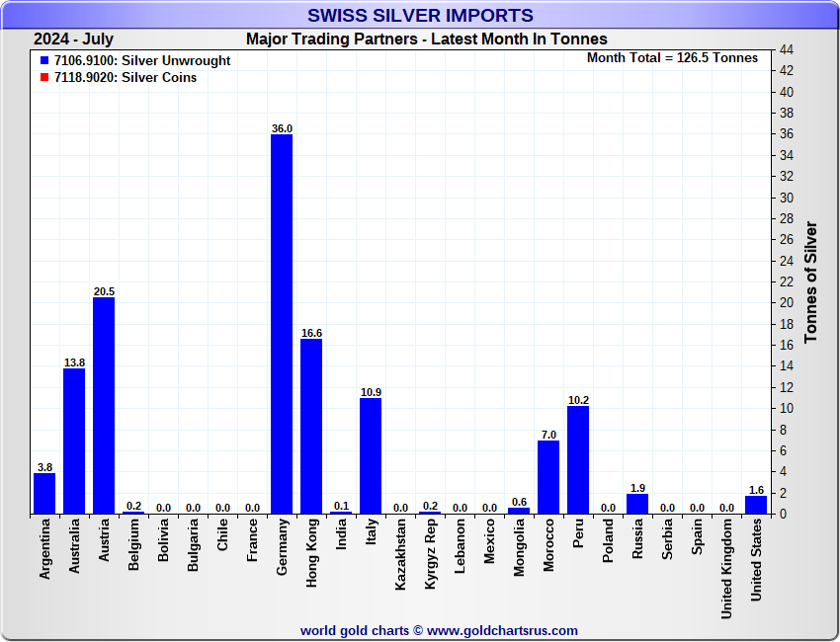Click the Peru axis label
Screen dimensions: 840x642
(578, 533)
